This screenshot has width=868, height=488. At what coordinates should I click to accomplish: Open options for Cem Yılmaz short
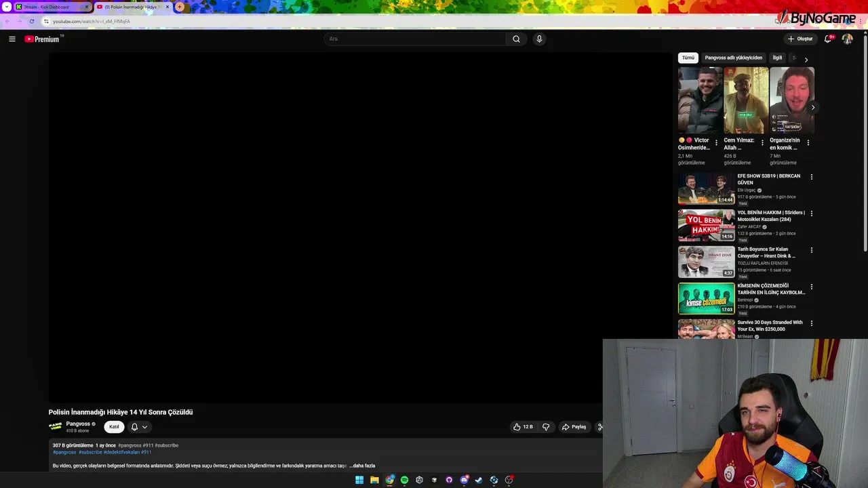coord(762,142)
